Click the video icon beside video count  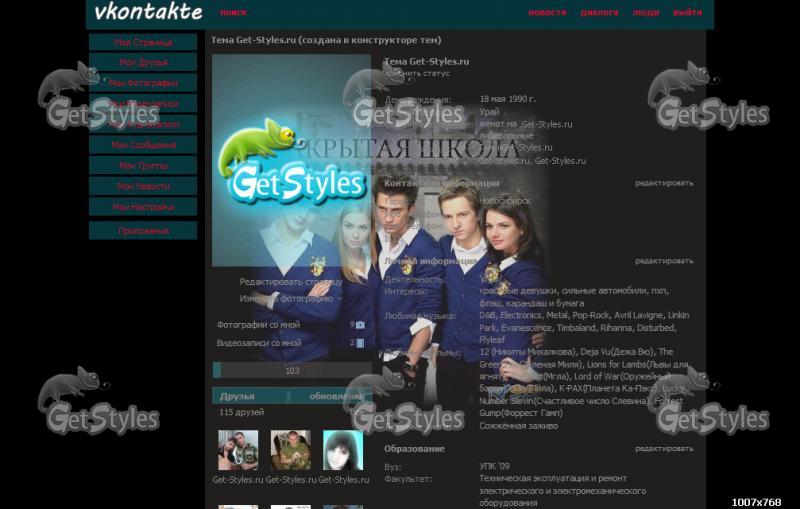tap(360, 343)
